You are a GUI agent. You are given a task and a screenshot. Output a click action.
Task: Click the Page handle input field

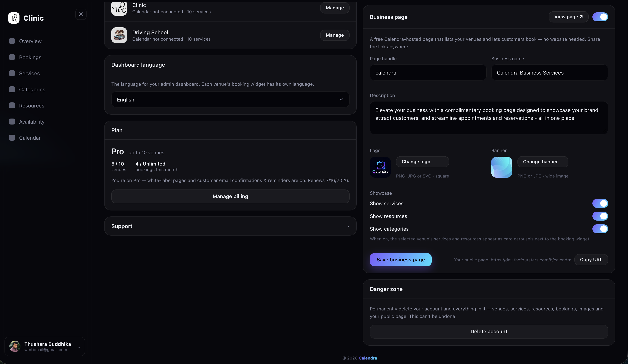click(428, 72)
